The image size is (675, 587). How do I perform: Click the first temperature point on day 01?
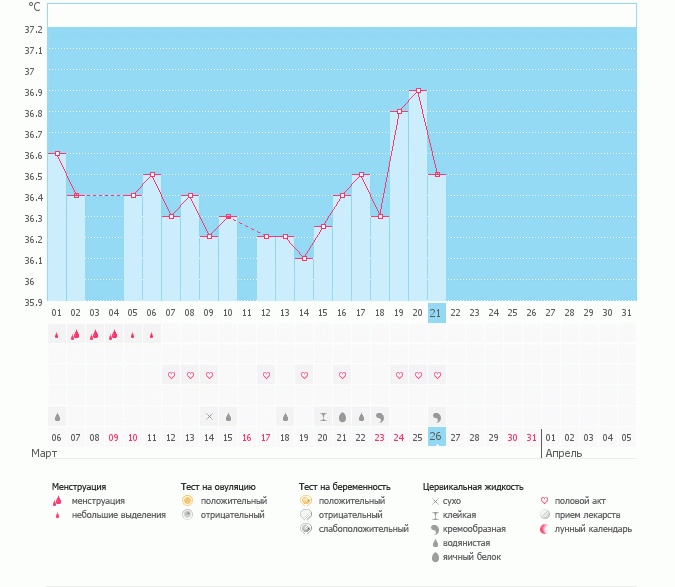point(57,153)
